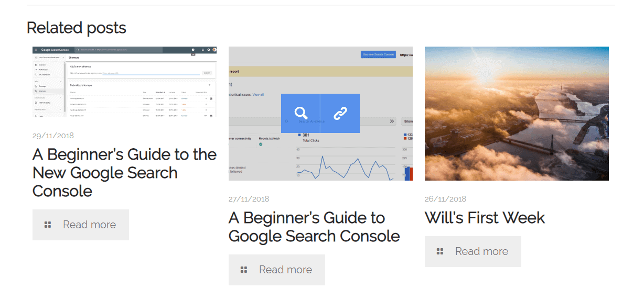This screenshot has width=644, height=300.
Task: Click grid icon in middle post's Read more button
Action: pyautogui.click(x=244, y=270)
